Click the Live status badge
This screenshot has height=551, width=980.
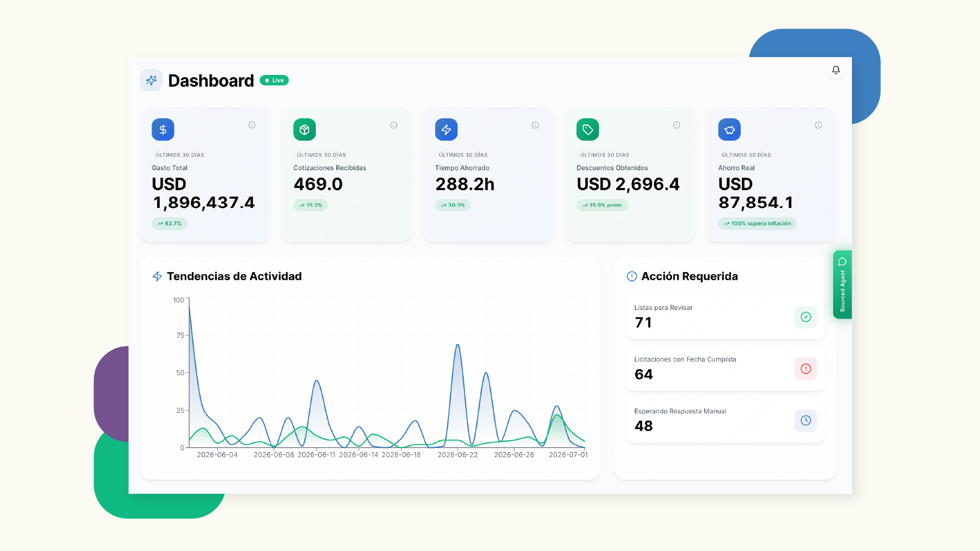(x=274, y=81)
